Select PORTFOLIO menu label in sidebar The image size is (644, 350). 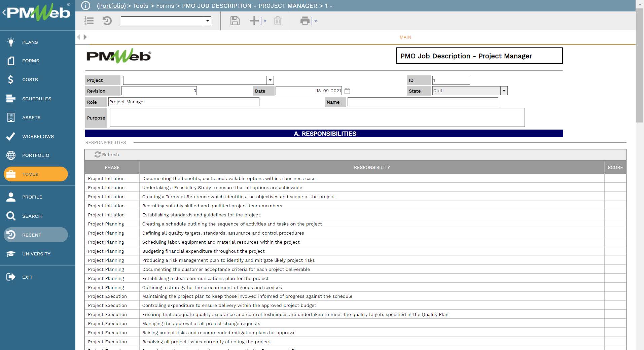click(36, 155)
